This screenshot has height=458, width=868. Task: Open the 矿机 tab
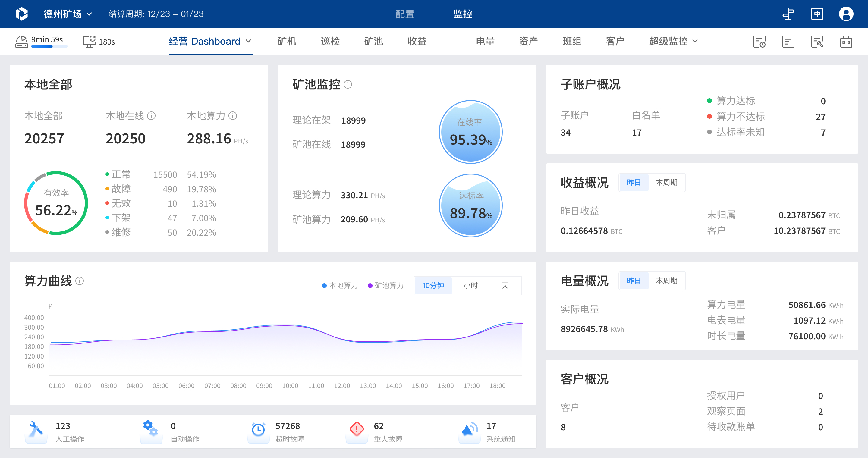pos(286,41)
